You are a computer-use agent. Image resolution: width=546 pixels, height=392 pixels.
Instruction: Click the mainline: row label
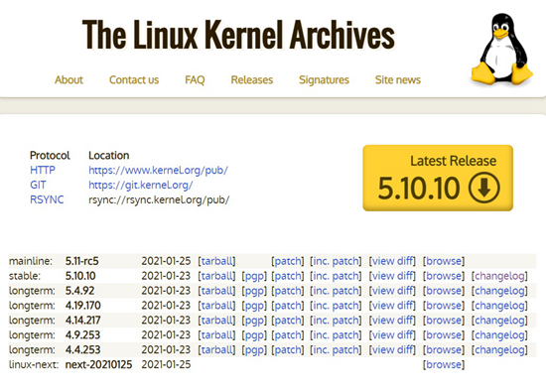click(x=31, y=261)
